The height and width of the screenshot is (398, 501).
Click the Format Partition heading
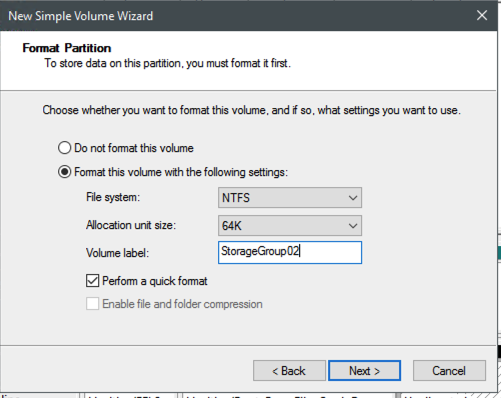coord(67,48)
